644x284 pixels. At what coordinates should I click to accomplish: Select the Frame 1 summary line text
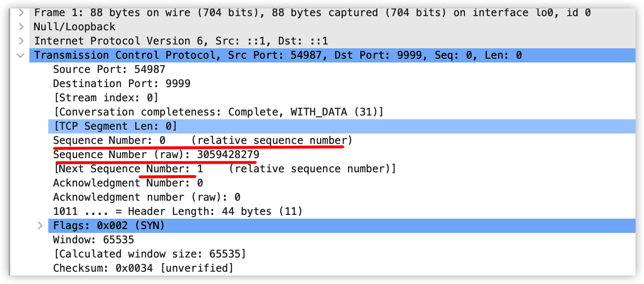pos(313,12)
